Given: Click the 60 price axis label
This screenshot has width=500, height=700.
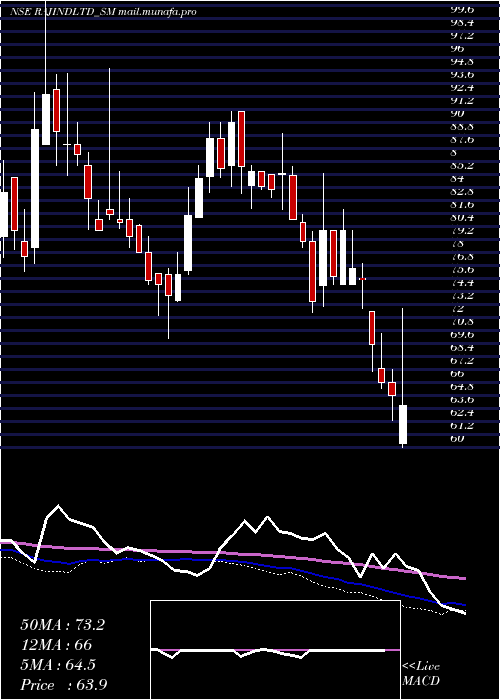Looking at the screenshot, I should pyautogui.click(x=458, y=438).
